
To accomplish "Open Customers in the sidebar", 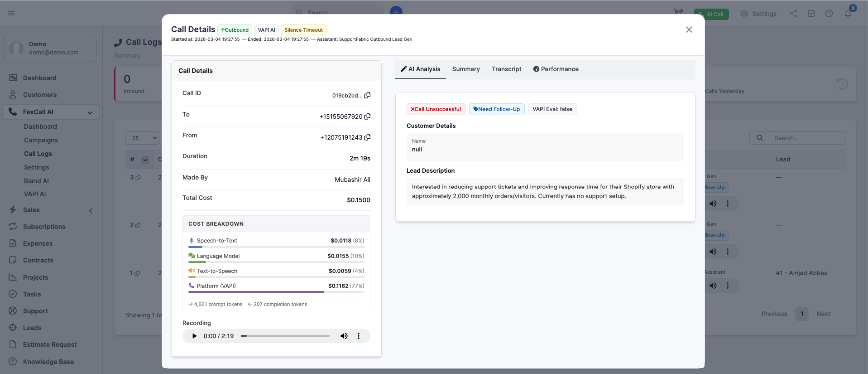I will (40, 95).
